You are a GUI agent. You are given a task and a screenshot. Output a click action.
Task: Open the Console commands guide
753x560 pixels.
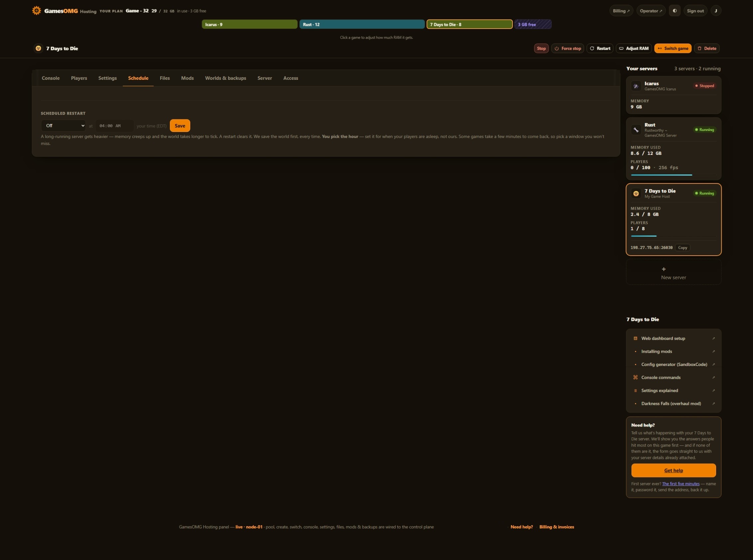coord(673,377)
